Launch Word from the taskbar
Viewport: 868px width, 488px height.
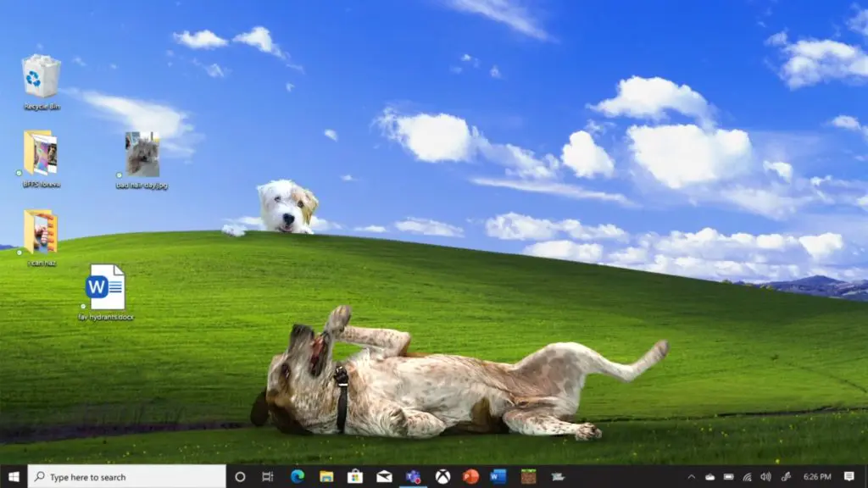498,476
